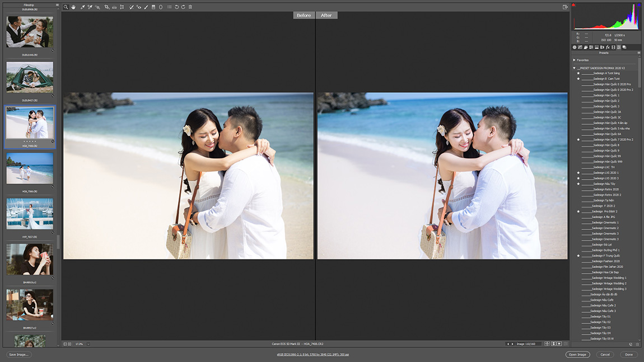Screen dimensions: 644x362
Task: Open the zoom level dropdown
Action: pos(88,344)
